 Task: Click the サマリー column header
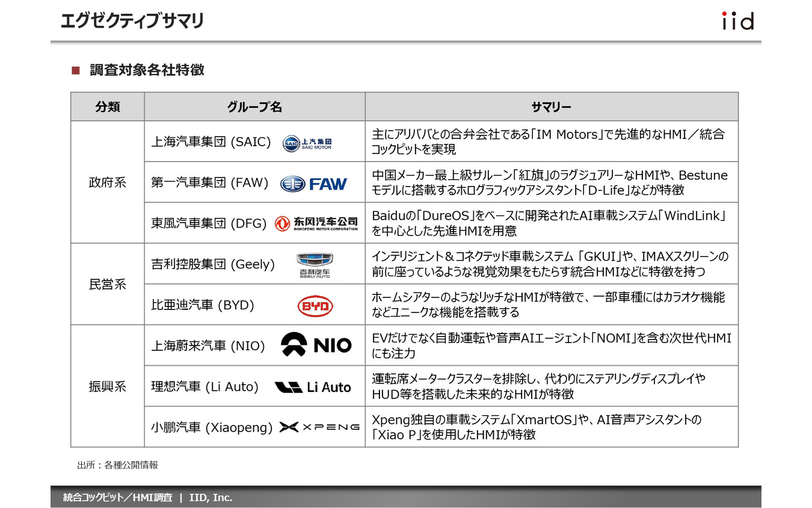point(552,107)
